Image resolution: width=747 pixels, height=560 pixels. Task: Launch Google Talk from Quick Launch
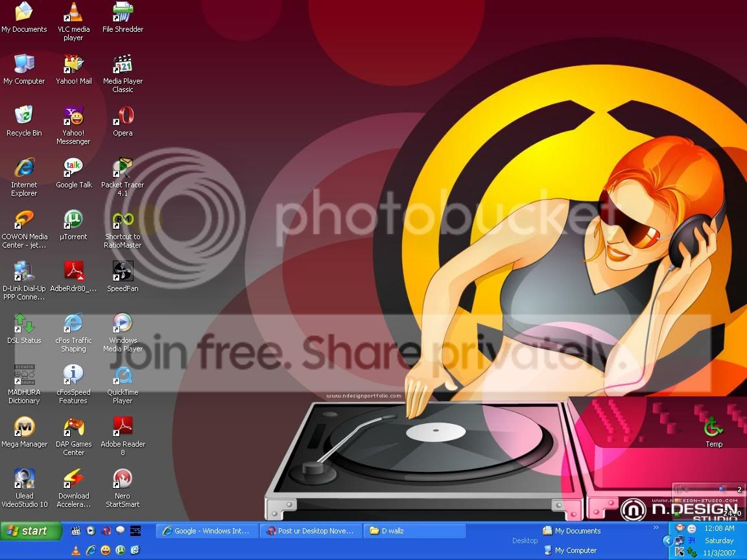121,530
